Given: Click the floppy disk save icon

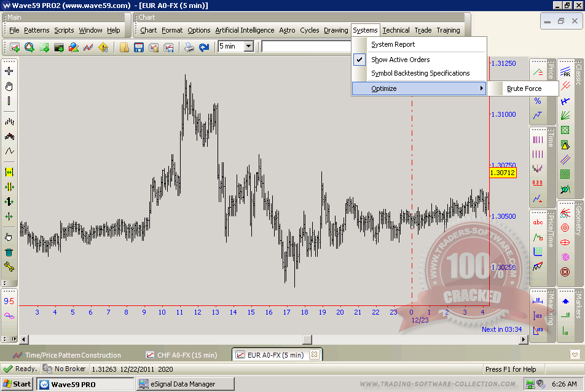Looking at the screenshot, I should coord(139,47).
